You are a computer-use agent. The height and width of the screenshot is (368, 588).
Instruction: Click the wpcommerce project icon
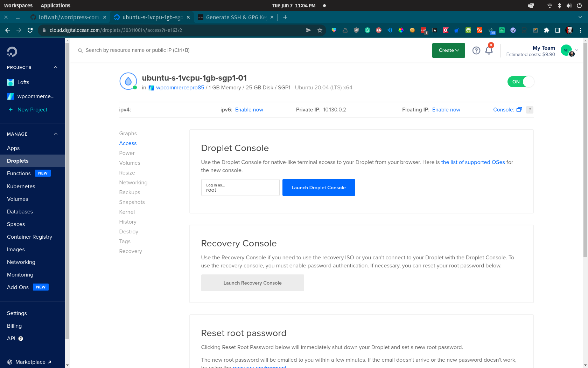point(10,96)
